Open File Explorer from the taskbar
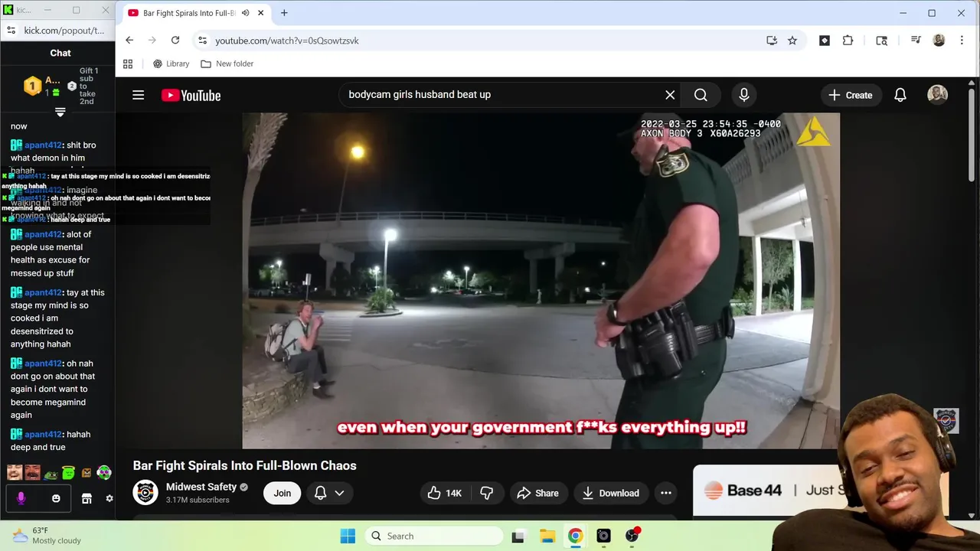The width and height of the screenshot is (980, 551). 547,536
